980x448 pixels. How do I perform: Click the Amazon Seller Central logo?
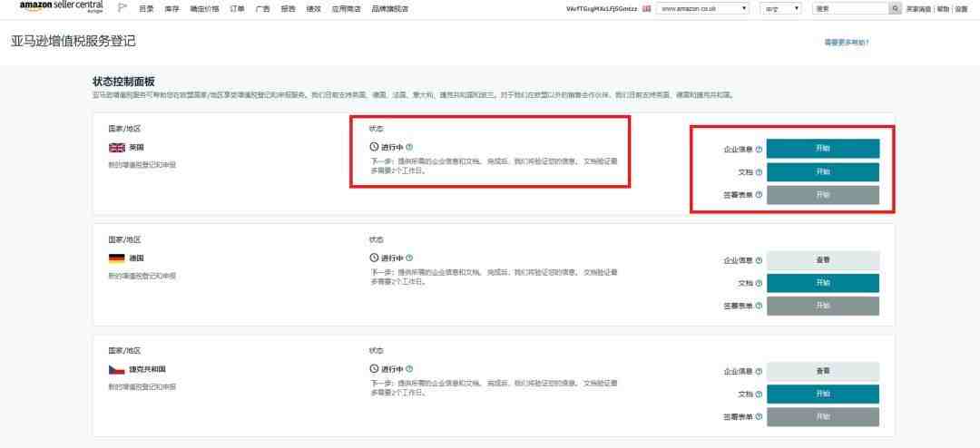click(62, 7)
